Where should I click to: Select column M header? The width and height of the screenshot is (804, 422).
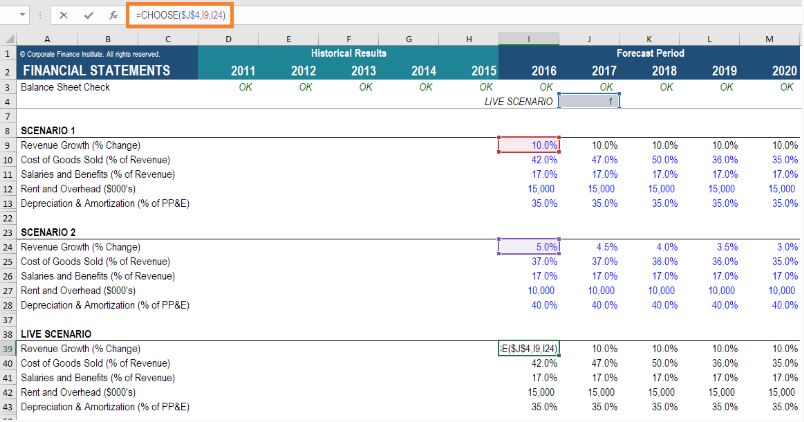click(x=769, y=39)
